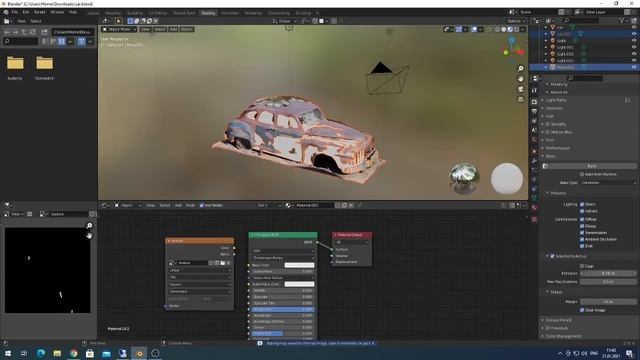Open the Render properties tab icon
Screen dimensions: 640x360
(x=534, y=102)
